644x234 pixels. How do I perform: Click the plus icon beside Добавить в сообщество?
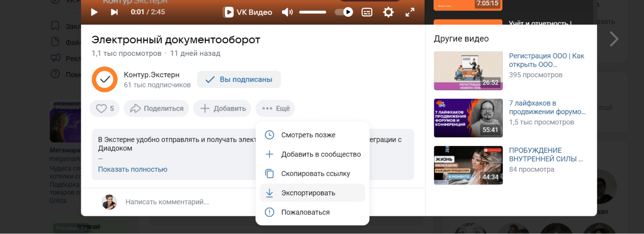tap(269, 154)
